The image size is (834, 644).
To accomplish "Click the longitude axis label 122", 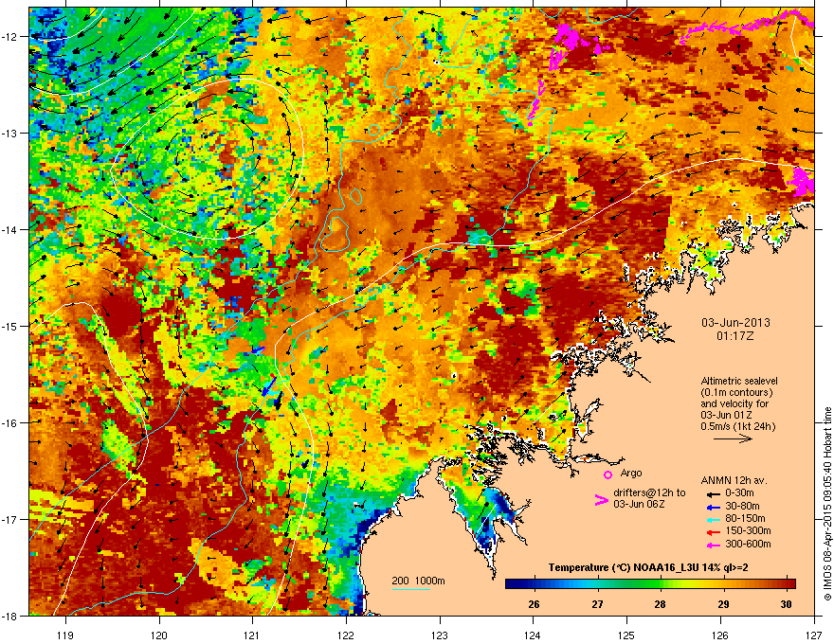I will (x=346, y=635).
